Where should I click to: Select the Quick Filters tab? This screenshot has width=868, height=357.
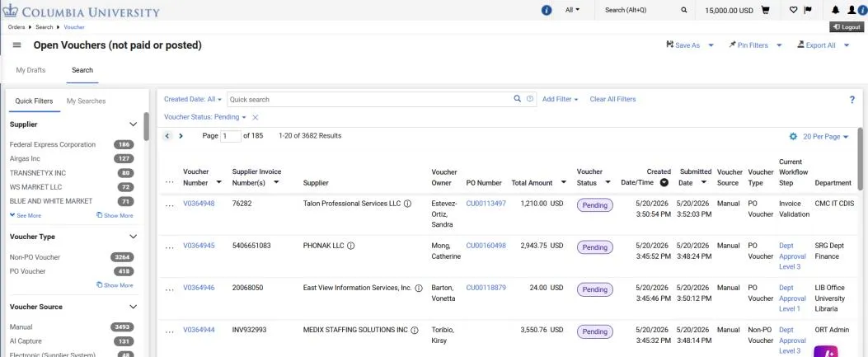pos(35,101)
